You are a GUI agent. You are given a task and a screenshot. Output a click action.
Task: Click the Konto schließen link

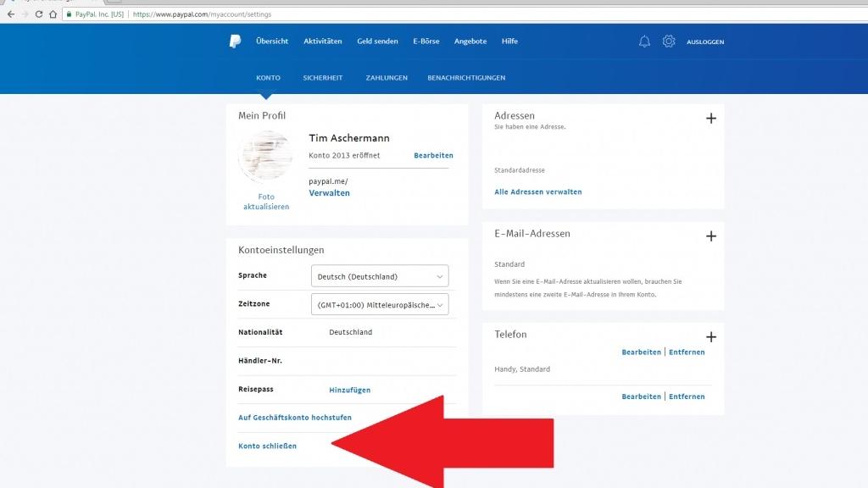(x=267, y=446)
